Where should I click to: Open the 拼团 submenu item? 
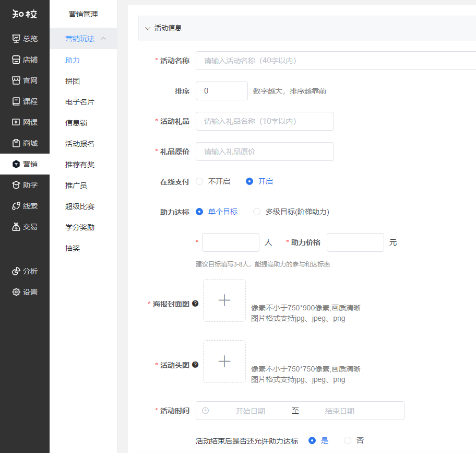pos(73,81)
